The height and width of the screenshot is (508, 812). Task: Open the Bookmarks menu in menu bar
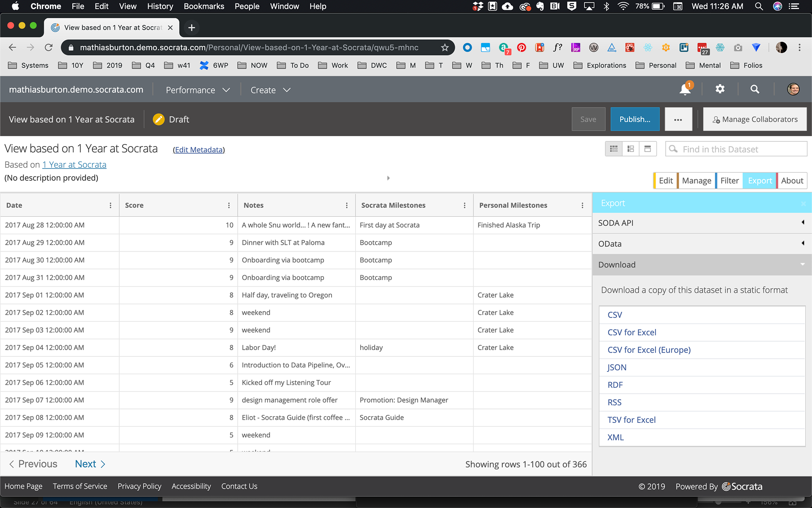(x=204, y=6)
